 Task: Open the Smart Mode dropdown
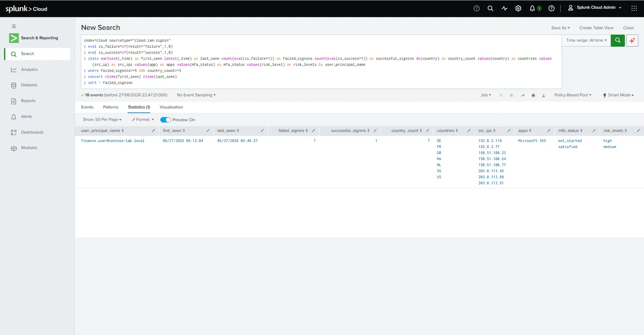(618, 95)
